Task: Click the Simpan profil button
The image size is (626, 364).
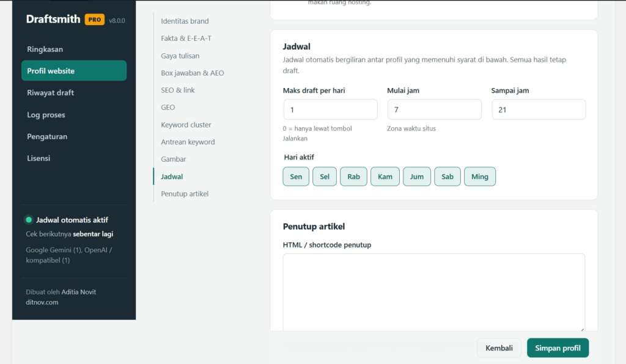Action: point(558,348)
